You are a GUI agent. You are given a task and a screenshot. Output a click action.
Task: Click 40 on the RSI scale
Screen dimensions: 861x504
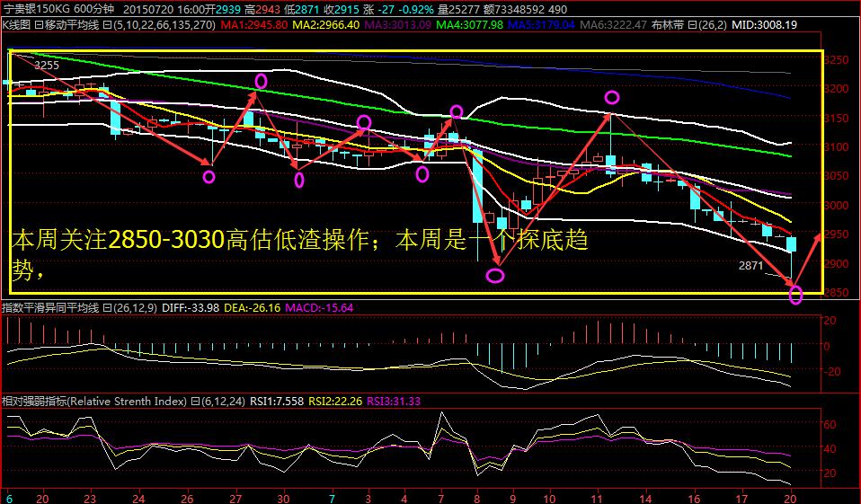point(830,448)
